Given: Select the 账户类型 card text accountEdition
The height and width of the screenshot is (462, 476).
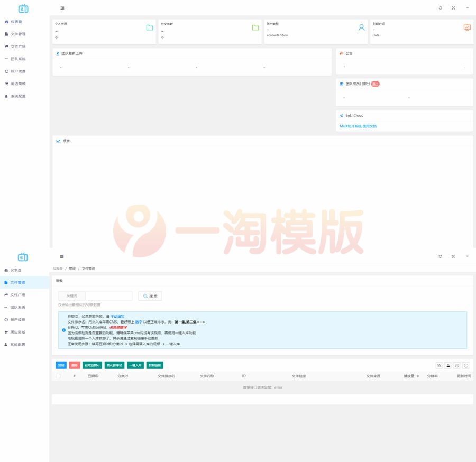Looking at the screenshot, I should coord(277,35).
